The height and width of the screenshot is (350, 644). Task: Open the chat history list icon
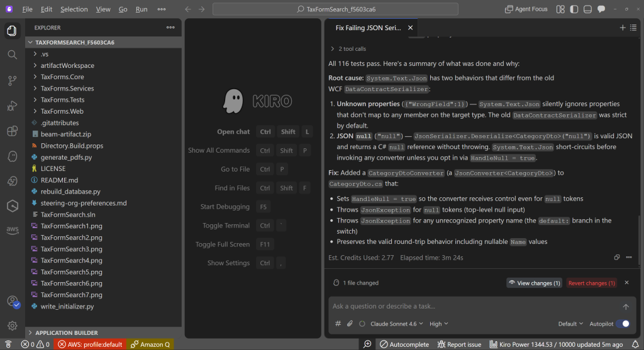[x=633, y=28]
